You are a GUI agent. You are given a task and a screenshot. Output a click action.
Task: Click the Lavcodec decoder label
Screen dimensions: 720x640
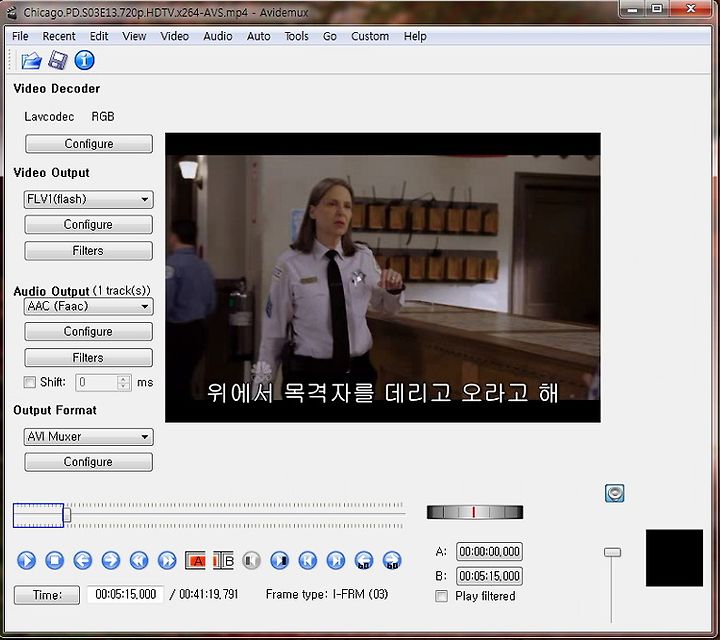coord(49,117)
